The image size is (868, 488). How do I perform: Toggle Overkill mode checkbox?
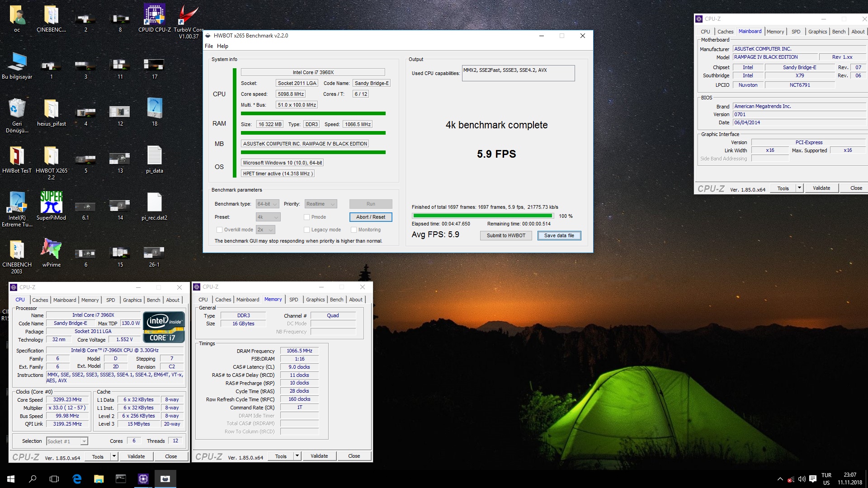point(220,230)
